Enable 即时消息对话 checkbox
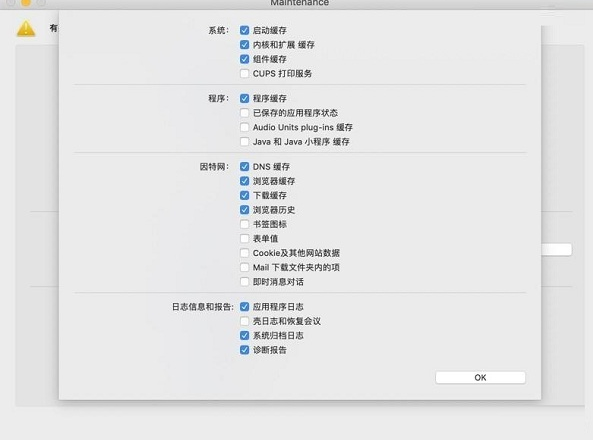The height and width of the screenshot is (440, 593). [244, 281]
